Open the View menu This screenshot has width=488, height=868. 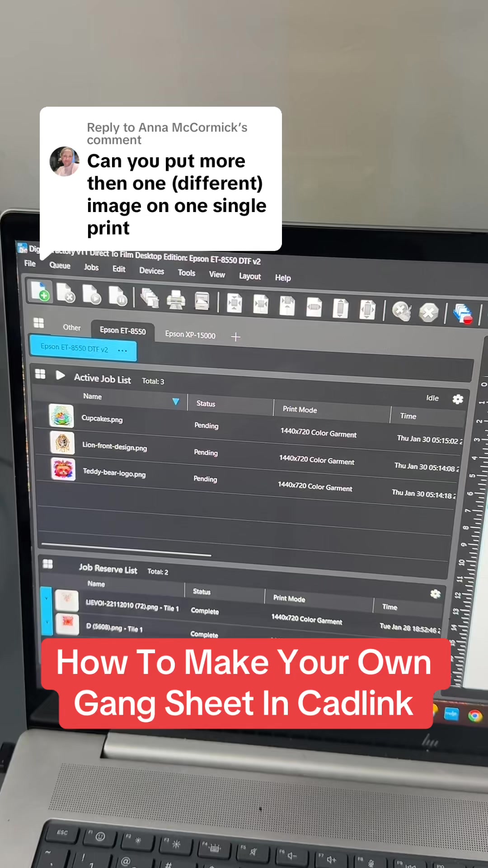(x=217, y=274)
